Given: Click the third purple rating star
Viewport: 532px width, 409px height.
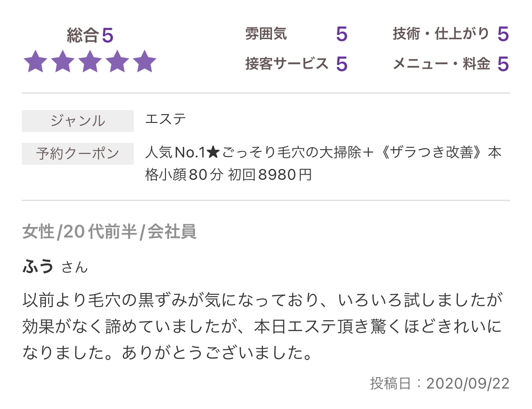Looking at the screenshot, I should click(x=90, y=62).
